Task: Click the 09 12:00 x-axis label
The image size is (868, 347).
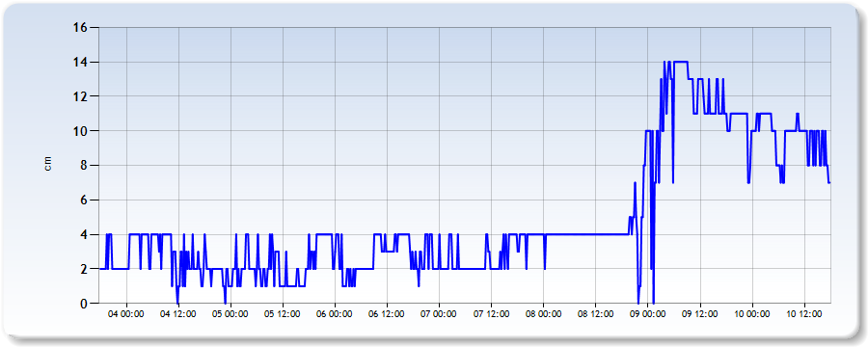Action: 700,314
